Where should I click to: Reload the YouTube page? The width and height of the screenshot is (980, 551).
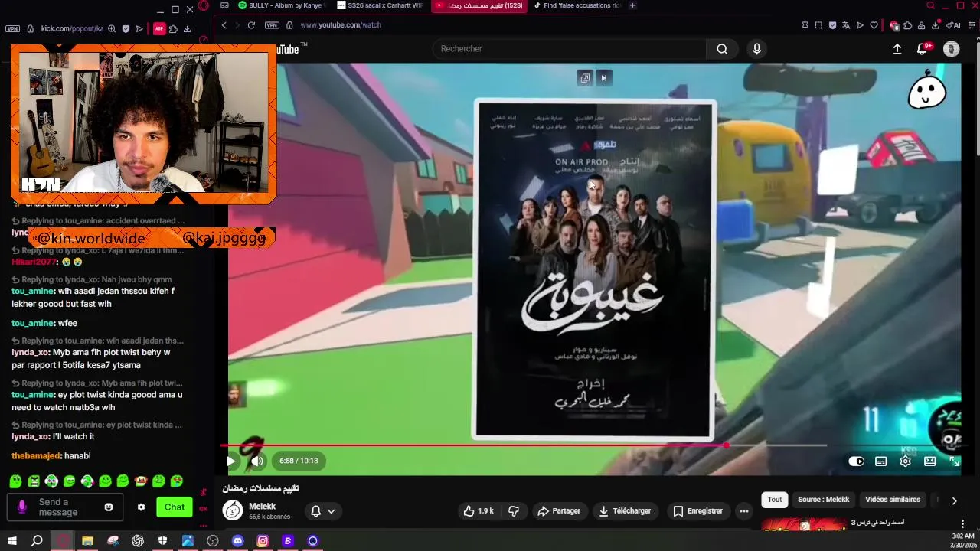point(251,25)
